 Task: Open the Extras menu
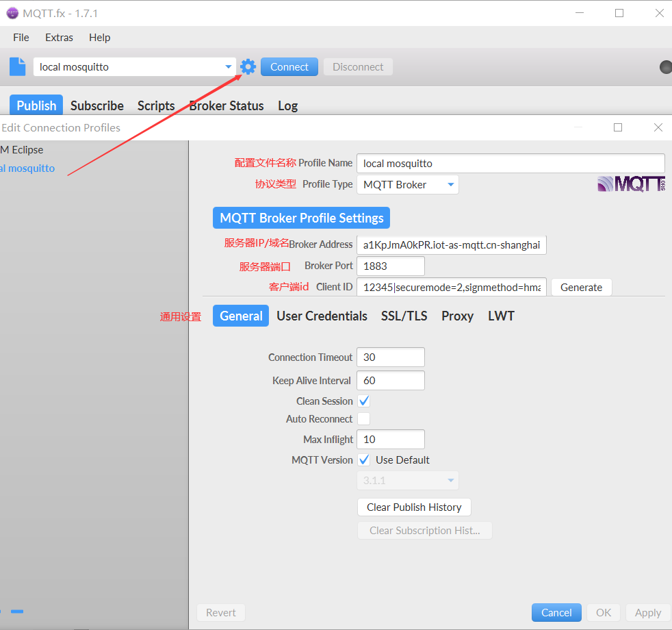click(58, 38)
